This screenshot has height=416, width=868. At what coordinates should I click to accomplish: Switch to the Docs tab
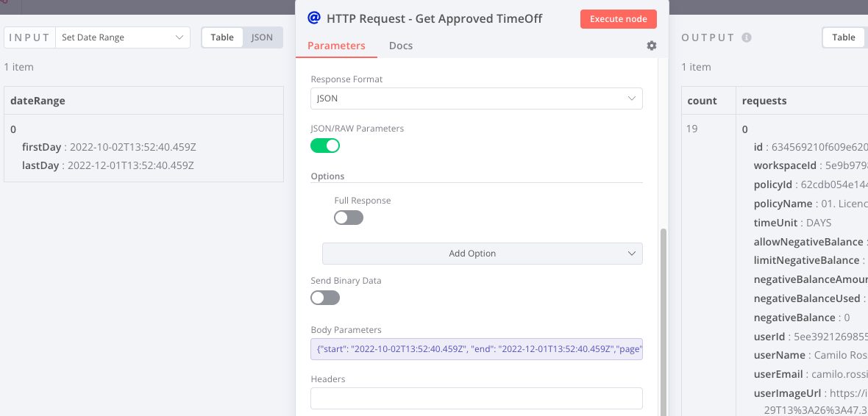(x=401, y=46)
